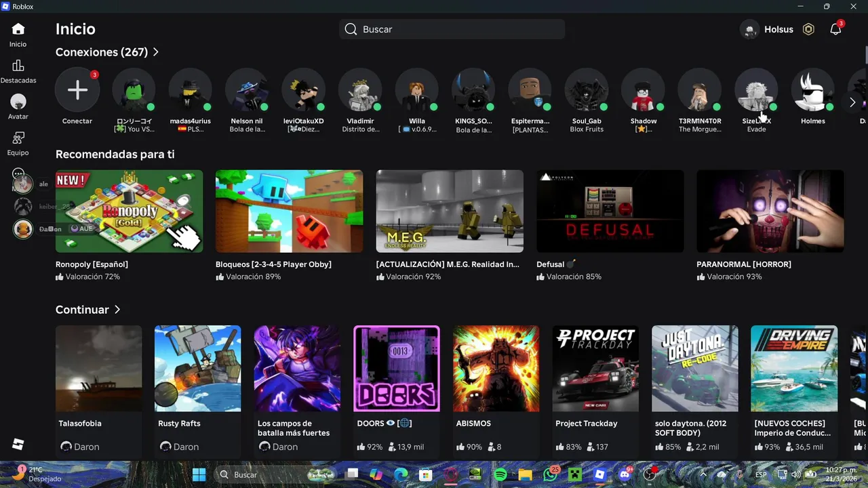Open Project Trackday game tile
The image size is (868, 488).
pyautogui.click(x=595, y=369)
